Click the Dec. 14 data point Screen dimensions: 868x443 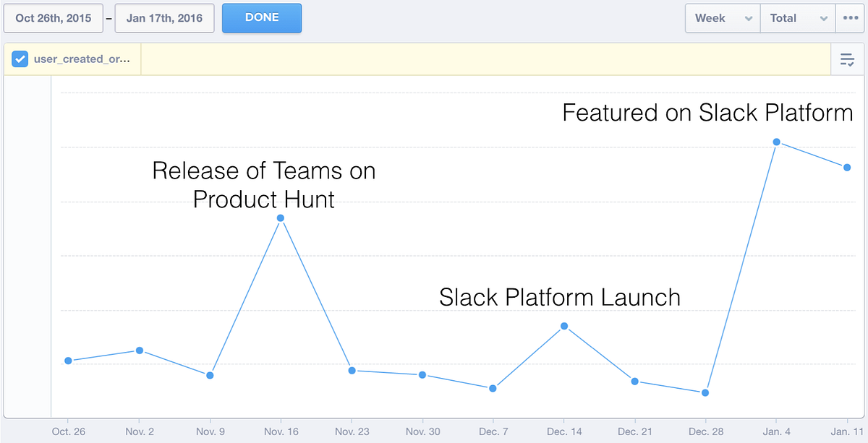click(564, 326)
